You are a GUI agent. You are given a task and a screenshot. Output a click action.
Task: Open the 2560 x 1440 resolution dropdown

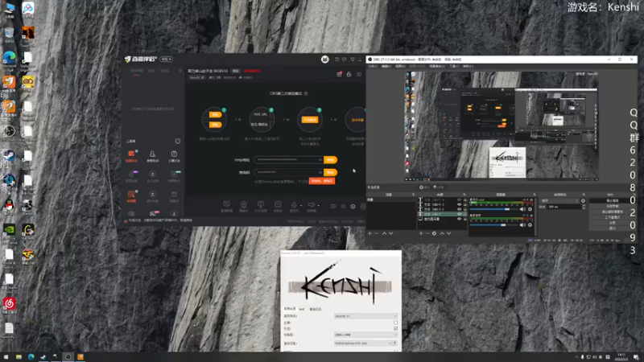point(365,335)
